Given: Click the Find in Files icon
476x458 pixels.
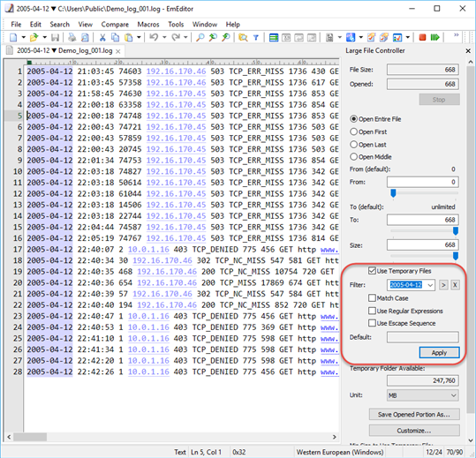Looking at the screenshot, I should [x=243, y=38].
